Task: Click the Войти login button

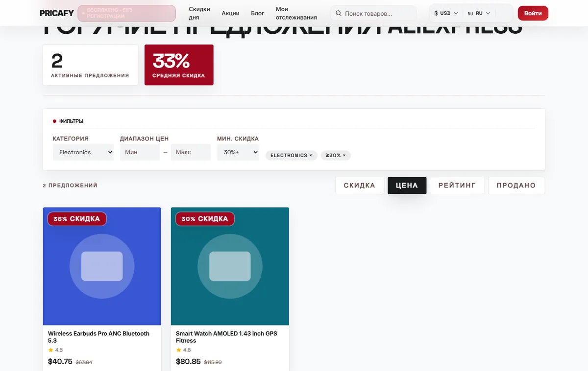Action: 533,13
